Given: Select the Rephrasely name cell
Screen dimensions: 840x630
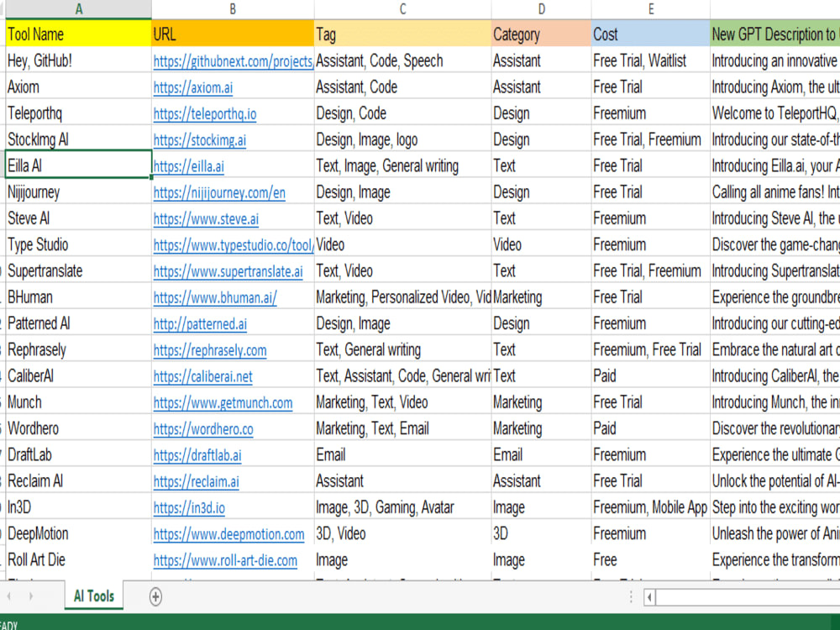Looking at the screenshot, I should 79,349.
